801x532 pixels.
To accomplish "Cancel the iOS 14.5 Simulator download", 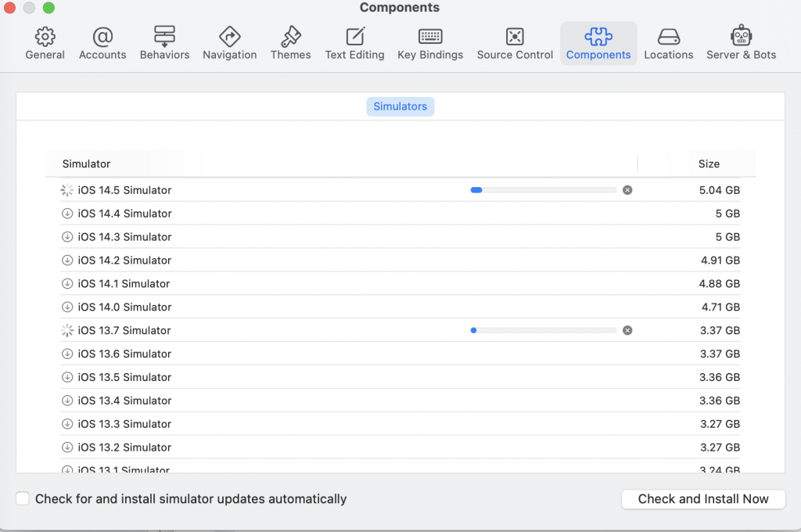I will [627, 190].
